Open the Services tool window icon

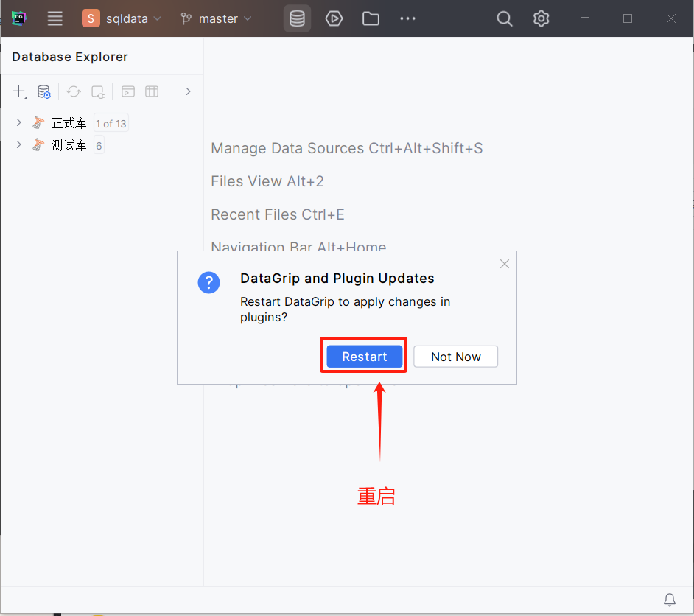click(334, 18)
